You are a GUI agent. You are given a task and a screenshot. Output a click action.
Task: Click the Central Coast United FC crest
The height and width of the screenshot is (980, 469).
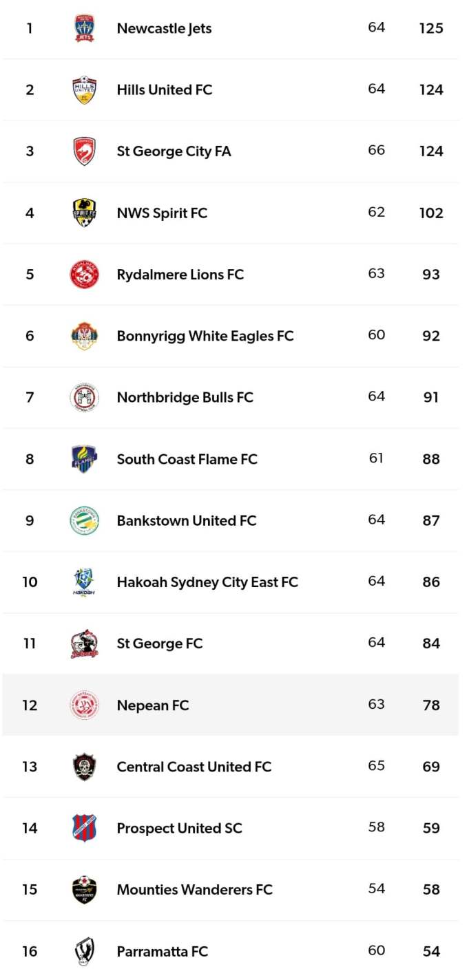tap(85, 767)
